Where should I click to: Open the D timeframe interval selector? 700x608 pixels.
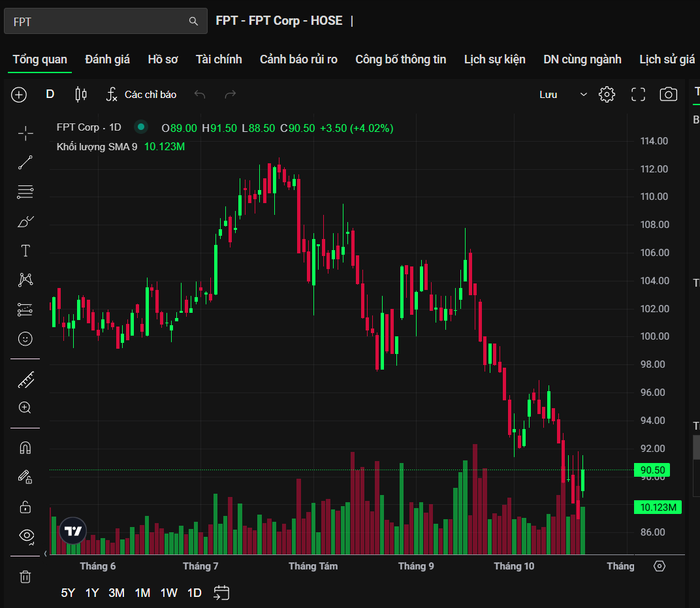pos(50,95)
